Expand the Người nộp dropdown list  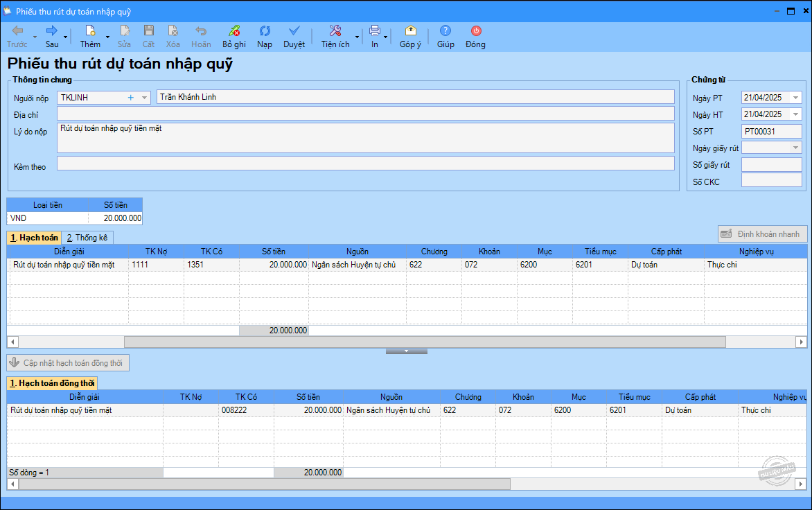pos(144,98)
